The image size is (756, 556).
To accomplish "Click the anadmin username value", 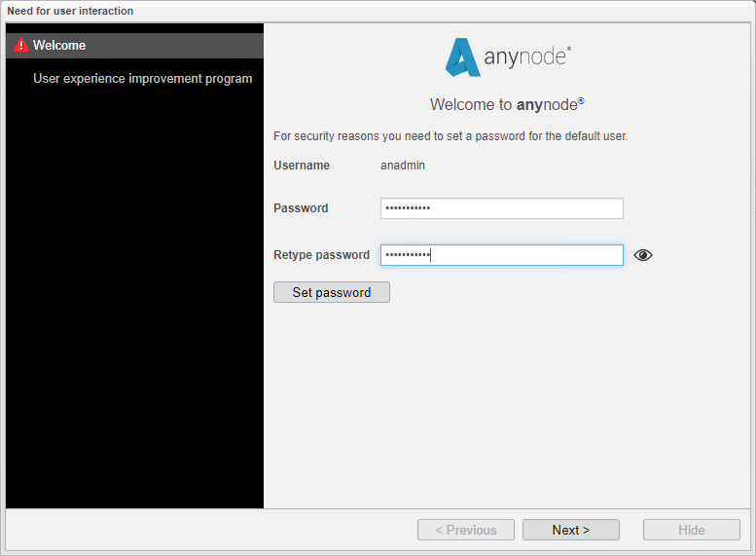I will [x=402, y=166].
